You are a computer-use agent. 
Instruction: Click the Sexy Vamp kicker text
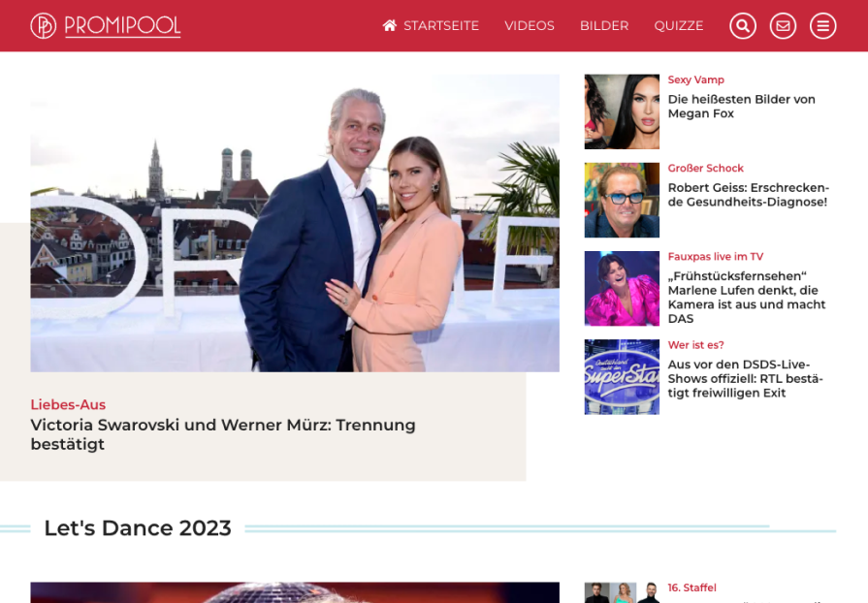[x=695, y=79]
